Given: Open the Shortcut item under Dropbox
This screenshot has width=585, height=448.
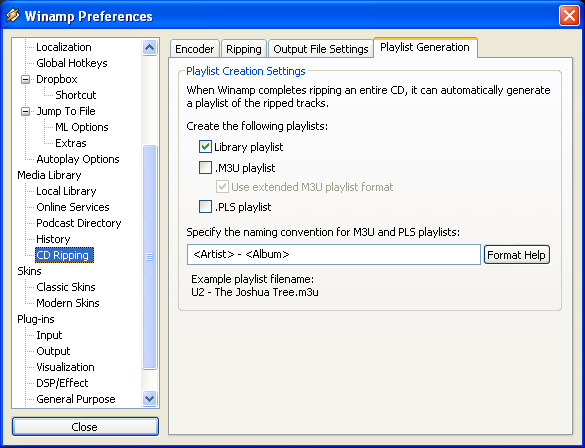Looking at the screenshot, I should pyautogui.click(x=76, y=95).
